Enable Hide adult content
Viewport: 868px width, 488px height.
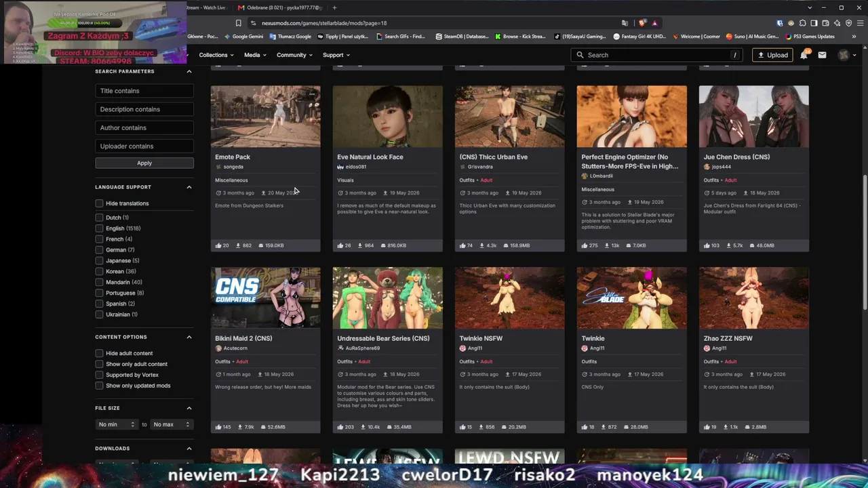(99, 353)
